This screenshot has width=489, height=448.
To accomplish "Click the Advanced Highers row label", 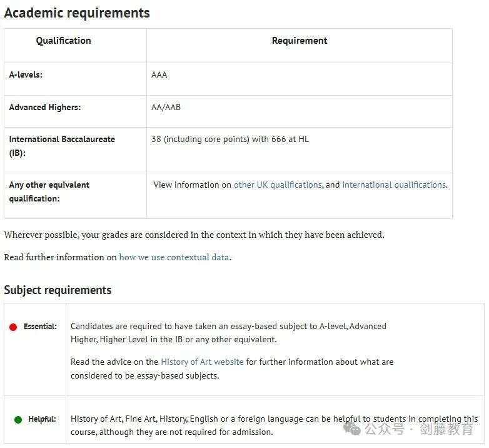I will pos(45,107).
